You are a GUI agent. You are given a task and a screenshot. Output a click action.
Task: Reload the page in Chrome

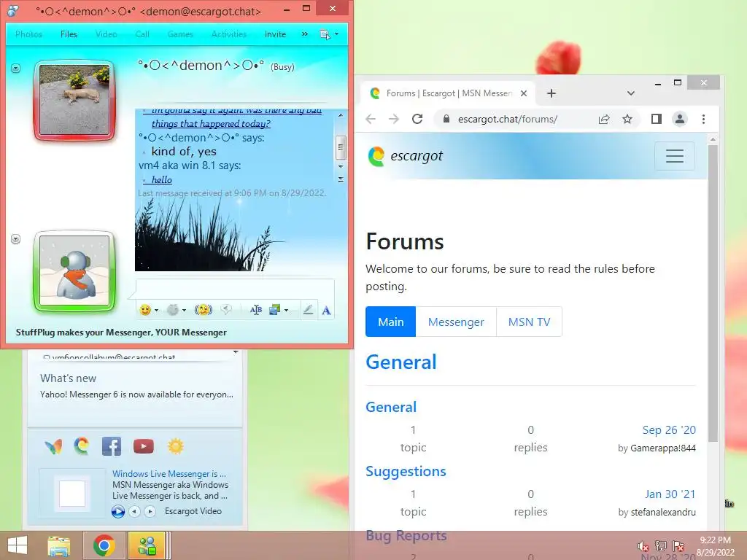coord(417,119)
